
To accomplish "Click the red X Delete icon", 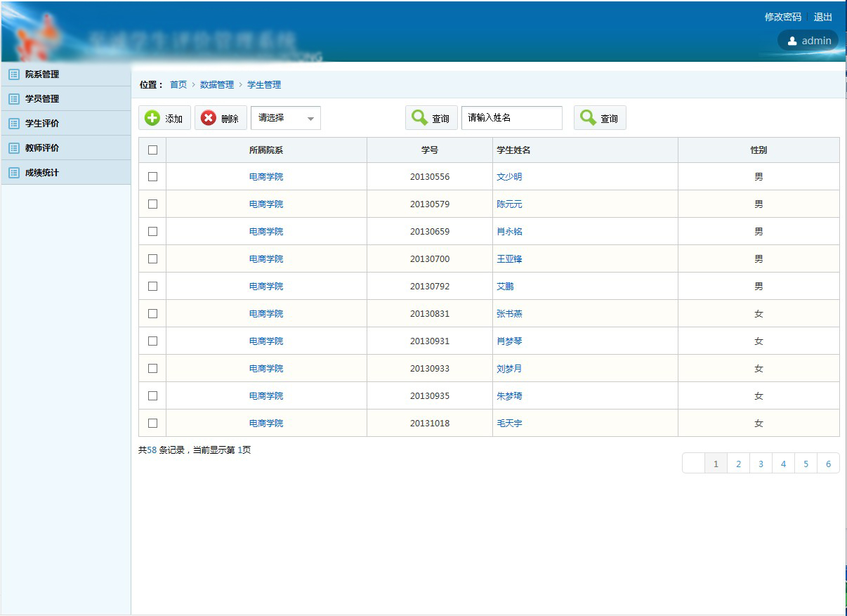I will coord(209,118).
